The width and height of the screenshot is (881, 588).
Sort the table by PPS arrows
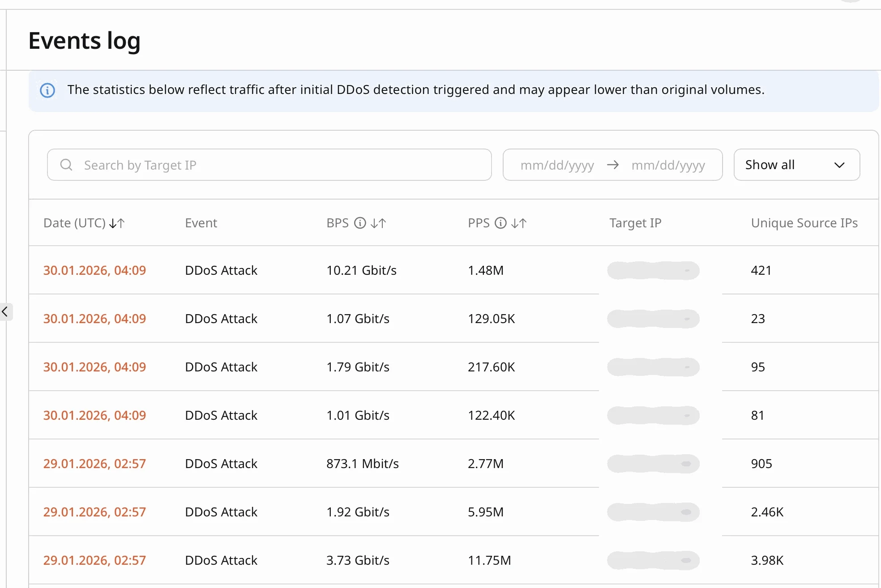pyautogui.click(x=519, y=223)
